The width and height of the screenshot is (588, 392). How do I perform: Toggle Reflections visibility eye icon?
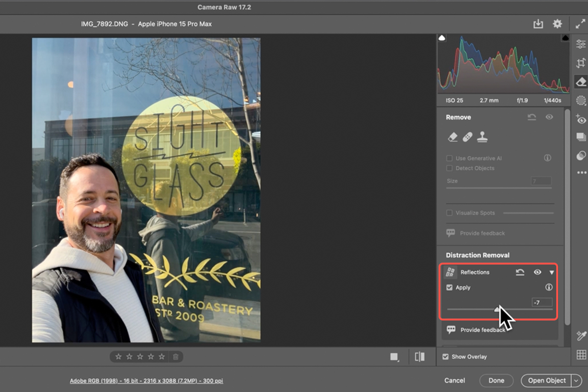pyautogui.click(x=538, y=272)
